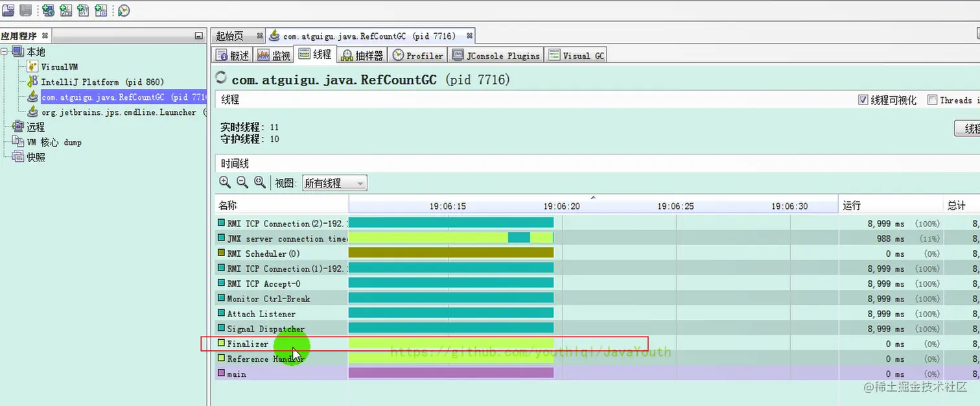Viewport: 980px width, 406px height.
Task: Click the 远程 remote hosts icon
Action: pyautogui.click(x=18, y=127)
